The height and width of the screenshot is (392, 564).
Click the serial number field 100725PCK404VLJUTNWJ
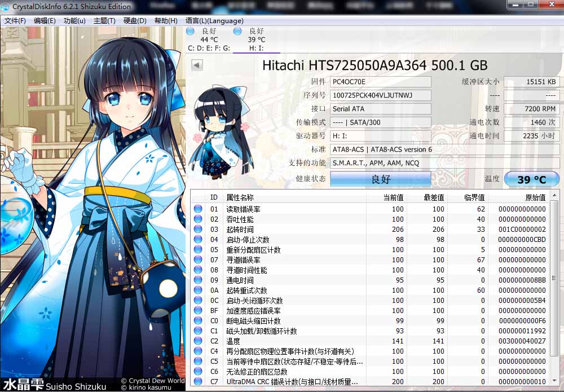click(380, 95)
